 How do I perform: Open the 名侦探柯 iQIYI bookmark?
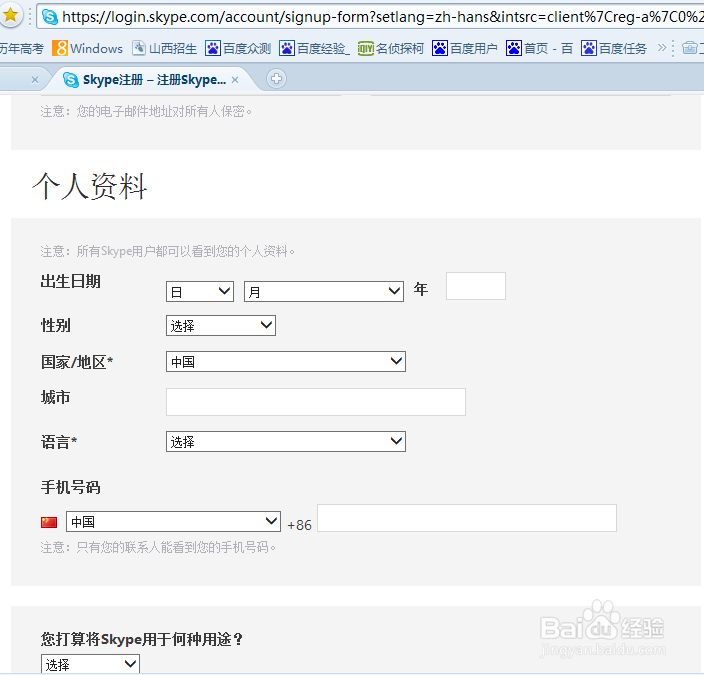point(391,48)
